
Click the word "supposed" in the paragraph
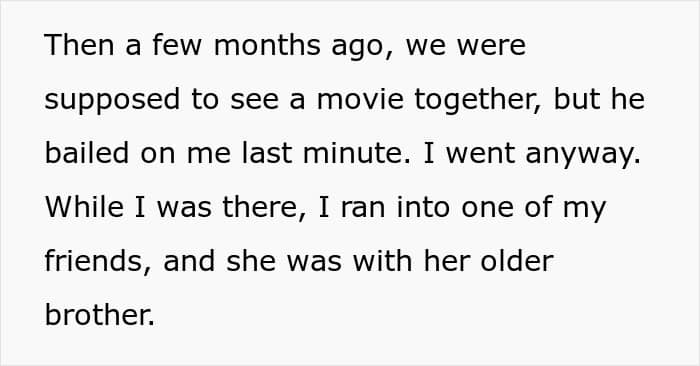click(x=112, y=101)
